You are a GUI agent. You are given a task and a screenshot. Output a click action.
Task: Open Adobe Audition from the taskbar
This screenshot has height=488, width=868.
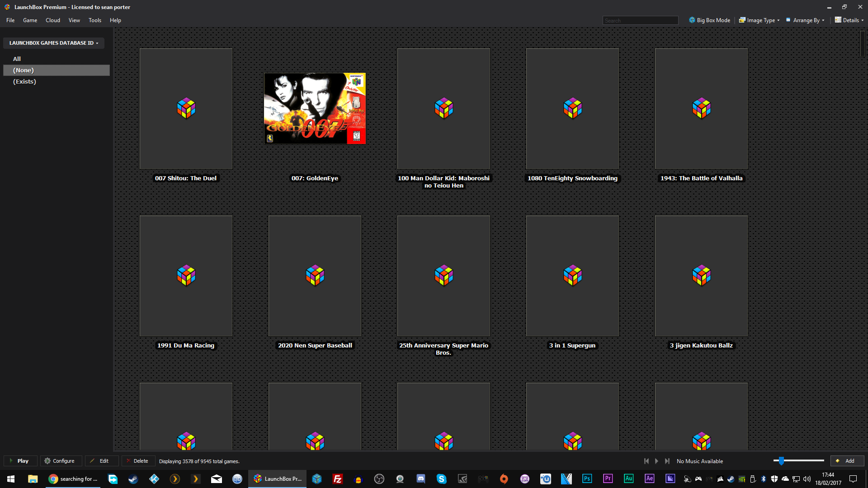click(x=629, y=479)
